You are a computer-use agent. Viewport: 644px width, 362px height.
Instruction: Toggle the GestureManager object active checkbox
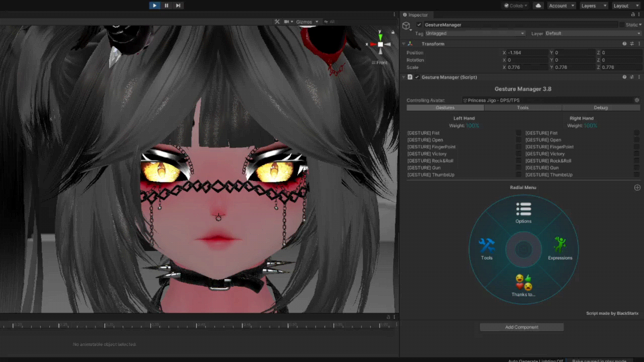(419, 24)
